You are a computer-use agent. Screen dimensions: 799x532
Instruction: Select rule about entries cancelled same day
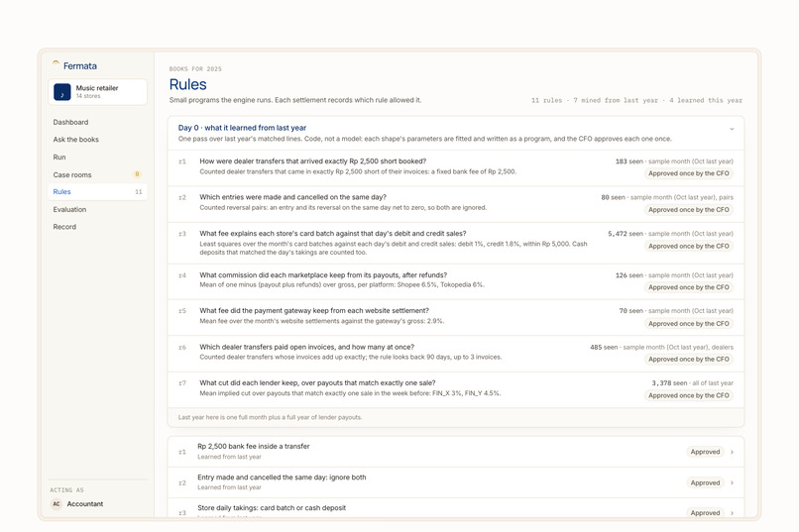tap(456, 204)
